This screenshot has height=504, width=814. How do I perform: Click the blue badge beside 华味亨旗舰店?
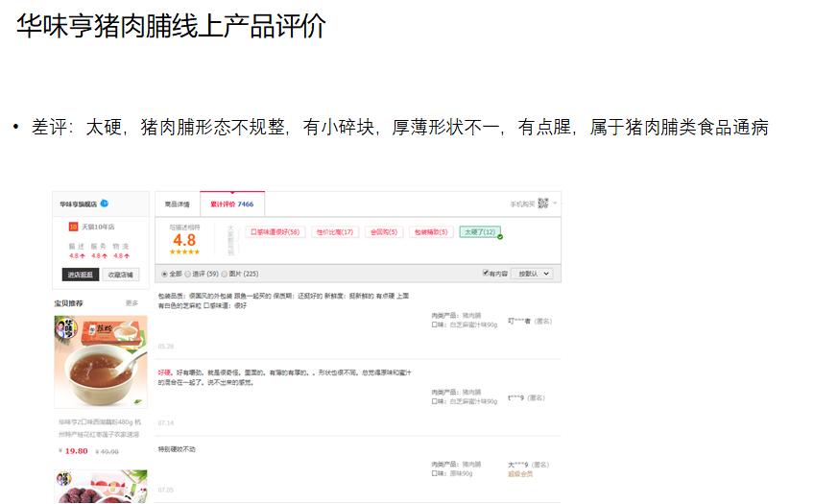[x=105, y=204]
